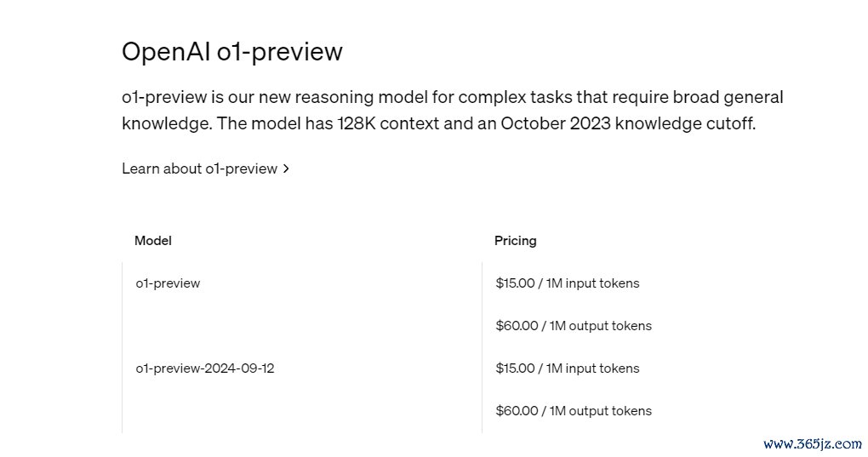Click the o1-preview model name cell
Screen dimensions: 868x457
click(x=168, y=283)
